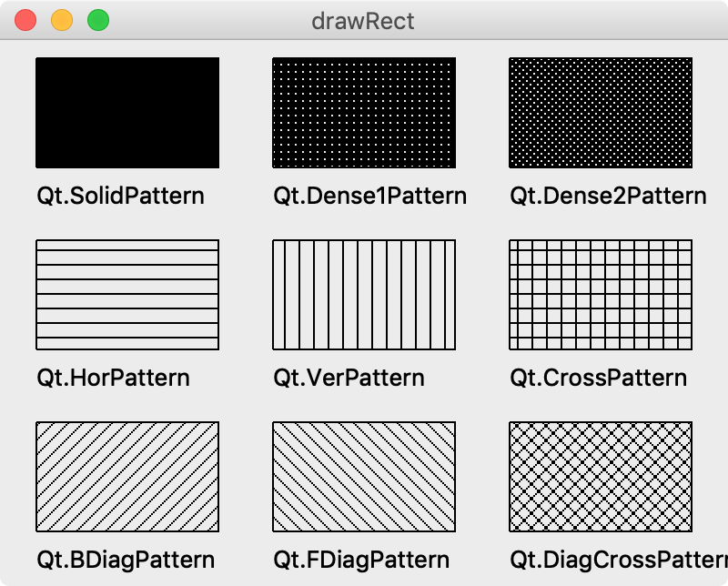Click the Qt.Dense1Pattern label

coord(370,196)
